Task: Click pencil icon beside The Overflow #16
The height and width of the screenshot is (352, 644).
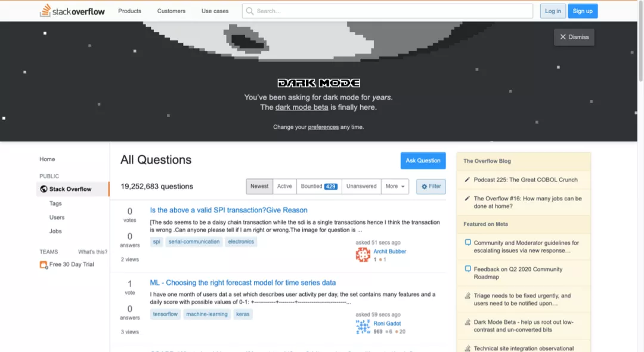Action: [467, 199]
